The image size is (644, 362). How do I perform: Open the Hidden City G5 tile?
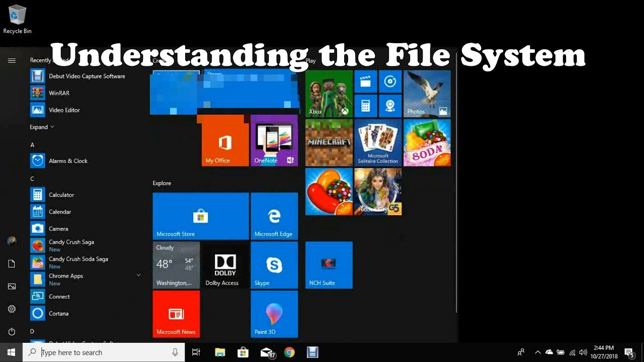[378, 192]
